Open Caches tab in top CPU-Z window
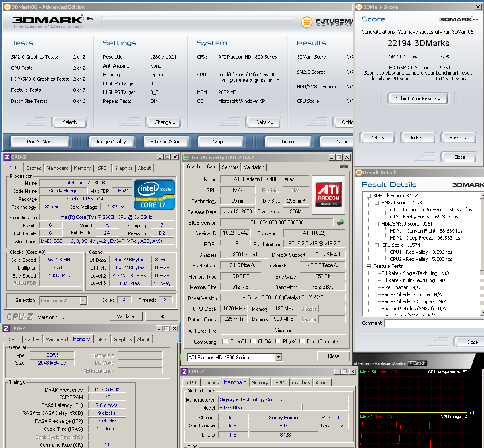Viewport: 484px width, 448px height. (33, 168)
